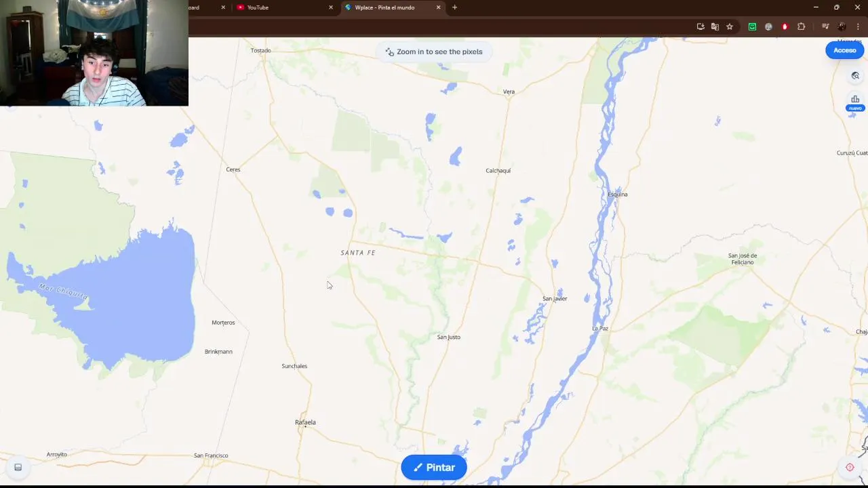Click the install app icon in the address bar
The width and height of the screenshot is (868, 488).
pos(701,26)
